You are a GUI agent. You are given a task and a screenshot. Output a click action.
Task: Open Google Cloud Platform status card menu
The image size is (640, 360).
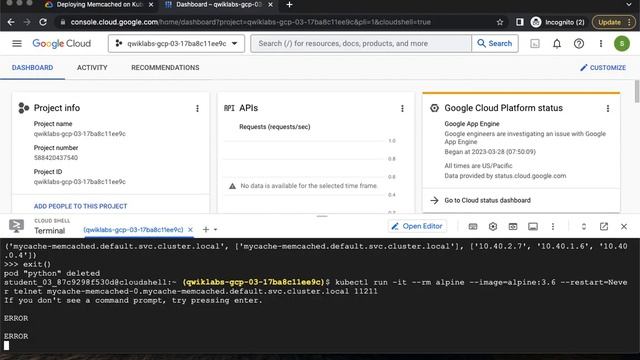tap(608, 108)
